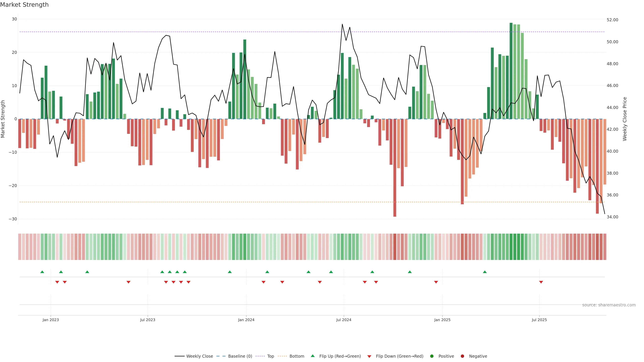Click the Jan 2024 x-axis label

coord(246,320)
